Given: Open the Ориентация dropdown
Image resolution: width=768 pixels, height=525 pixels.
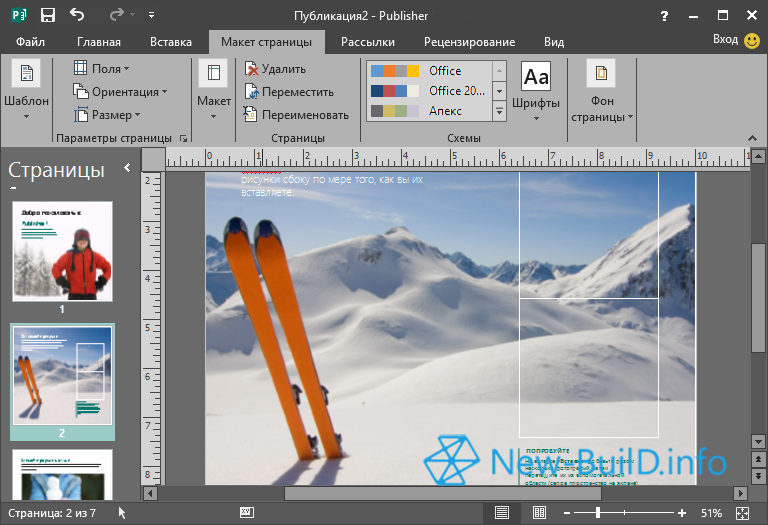Looking at the screenshot, I should click(120, 92).
